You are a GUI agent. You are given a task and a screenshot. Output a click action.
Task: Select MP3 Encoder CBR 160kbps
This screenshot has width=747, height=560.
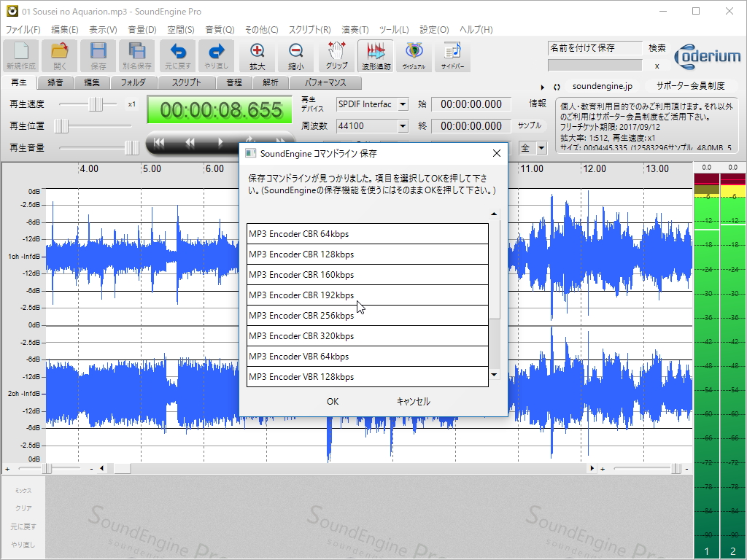368,275
